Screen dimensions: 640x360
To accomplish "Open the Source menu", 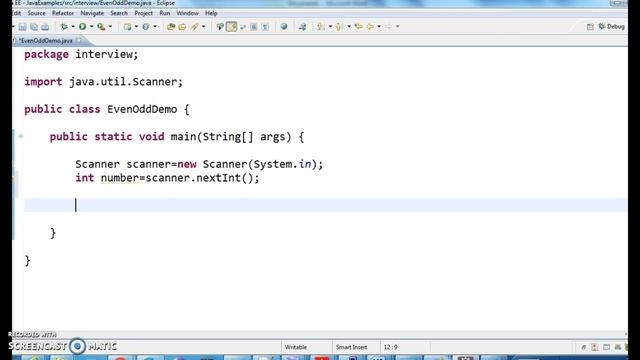I will [36, 13].
